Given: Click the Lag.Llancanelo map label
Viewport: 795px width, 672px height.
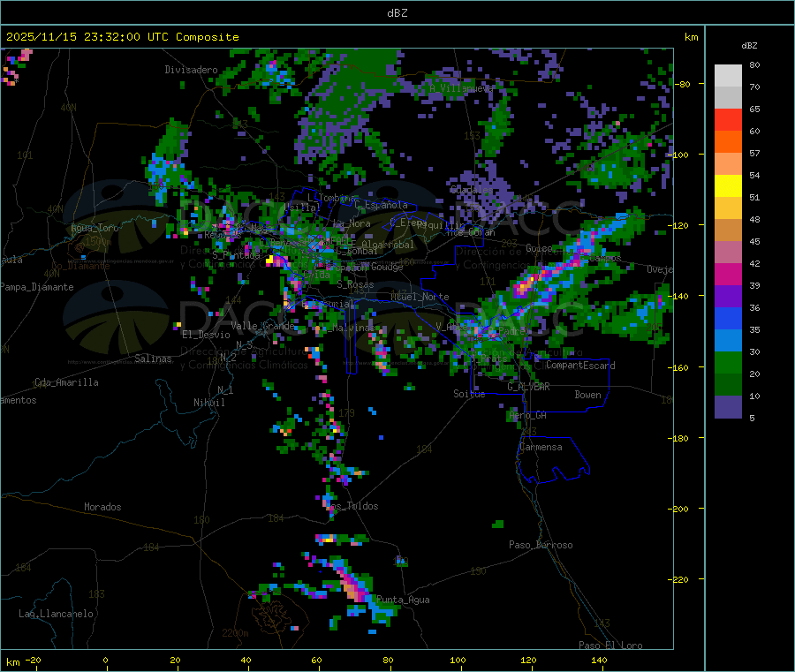Looking at the screenshot, I should [56, 614].
